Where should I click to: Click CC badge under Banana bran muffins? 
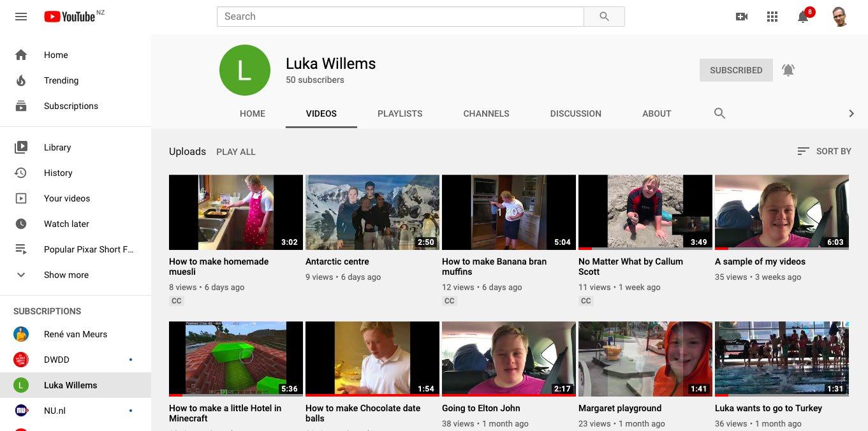pyautogui.click(x=450, y=301)
